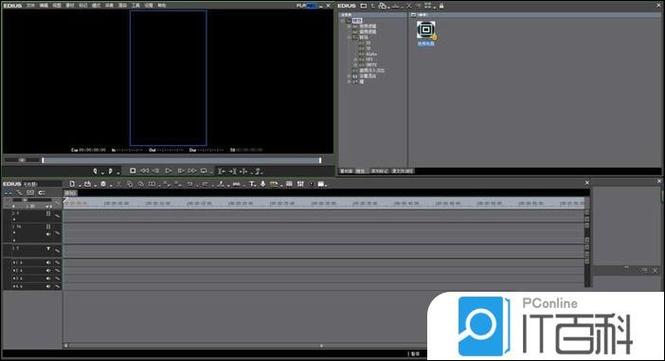Mute audio track 3A with its speaker icon
The image size is (665, 361).
48,278
